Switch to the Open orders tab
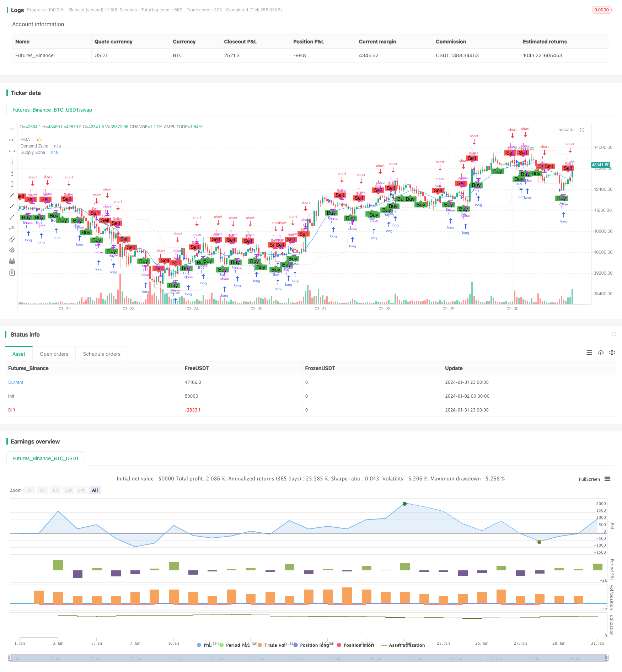The height and width of the screenshot is (672, 622). coord(54,354)
